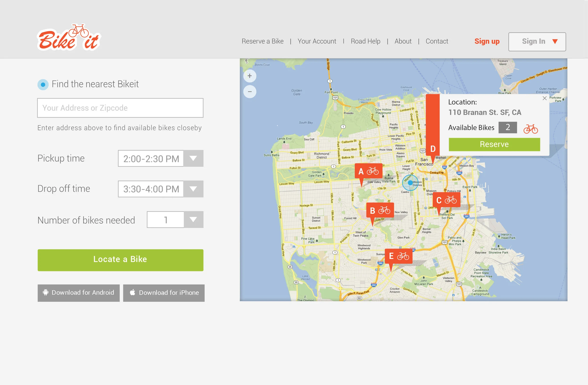
Task: Click the Forest Hill map label
Action: pos(350,218)
